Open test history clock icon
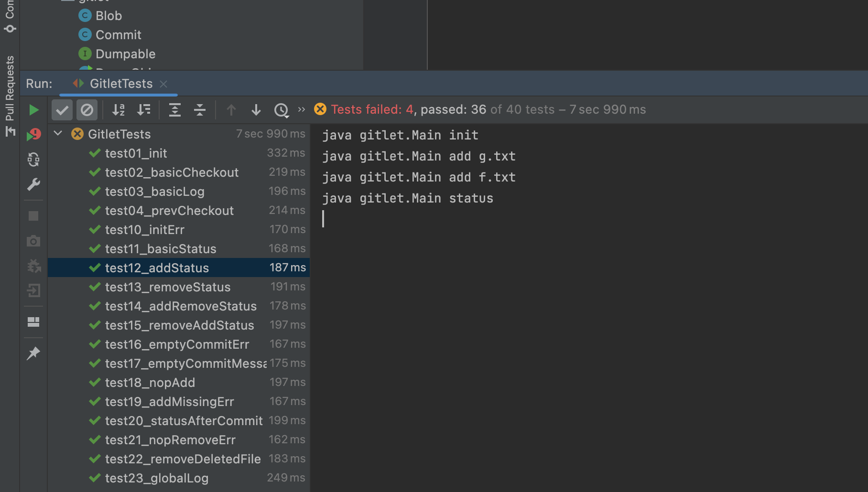Image resolution: width=868 pixels, height=492 pixels. click(x=281, y=110)
